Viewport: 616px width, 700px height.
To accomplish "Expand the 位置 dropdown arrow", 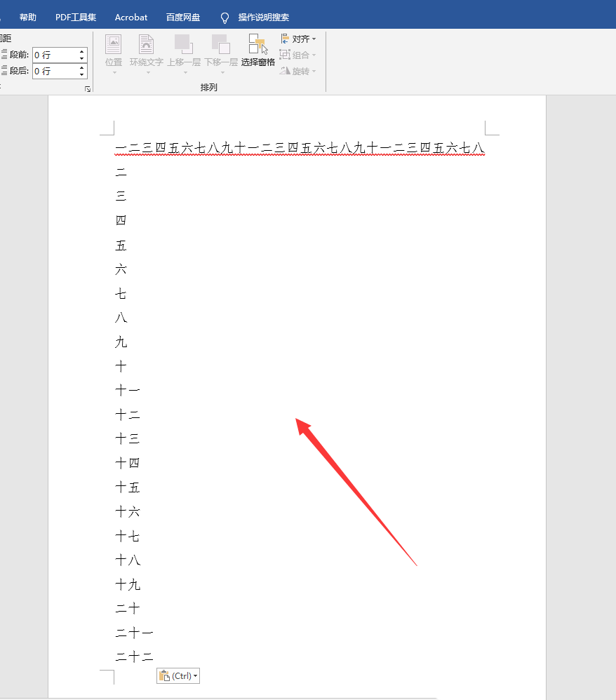I will [114, 72].
